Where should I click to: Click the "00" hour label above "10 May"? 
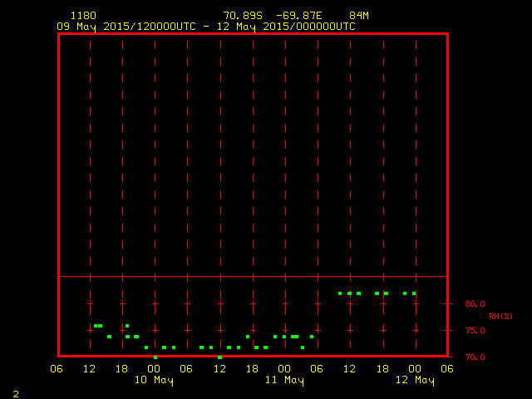coord(154,369)
